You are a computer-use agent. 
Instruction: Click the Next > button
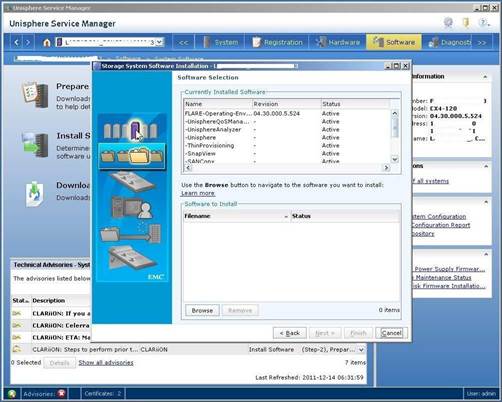click(x=324, y=333)
